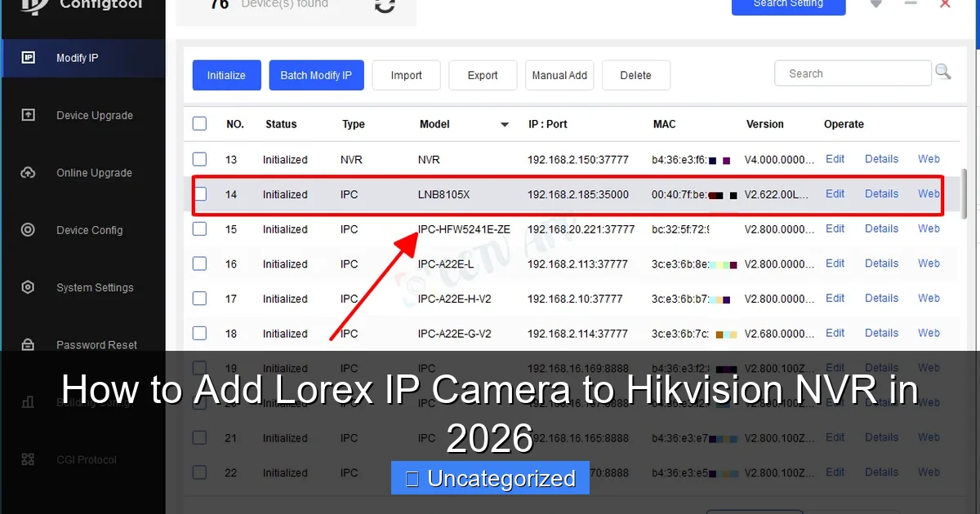Check the checkbox for device number 18
Screen dimensions: 980x514
tap(199, 333)
